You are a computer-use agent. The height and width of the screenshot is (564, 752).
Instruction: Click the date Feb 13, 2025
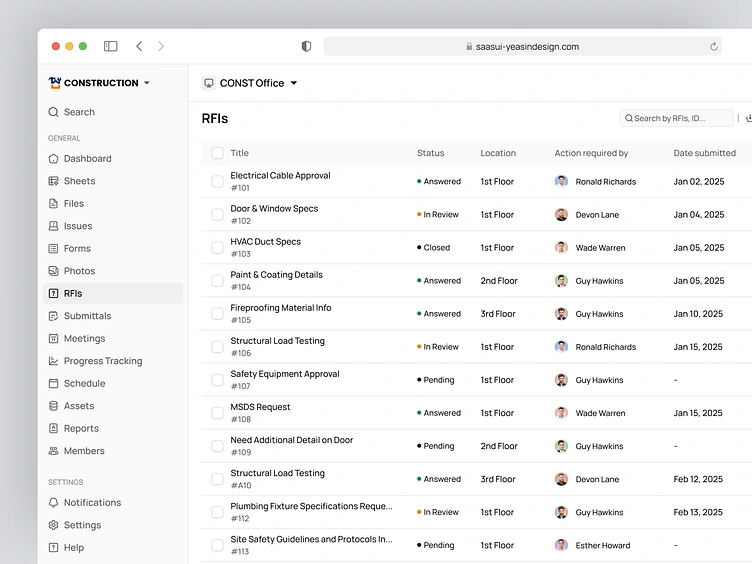click(x=698, y=512)
